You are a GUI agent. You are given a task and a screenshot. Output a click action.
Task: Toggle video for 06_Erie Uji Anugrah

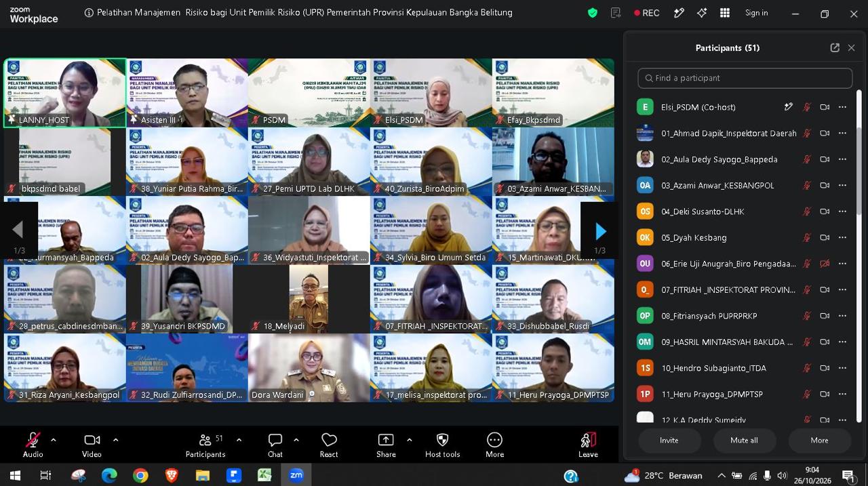[825, 264]
